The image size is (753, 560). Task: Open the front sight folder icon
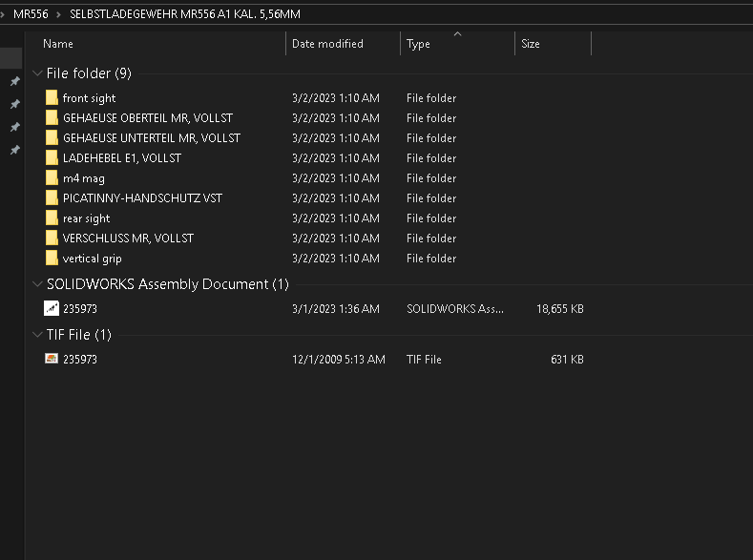(52, 97)
